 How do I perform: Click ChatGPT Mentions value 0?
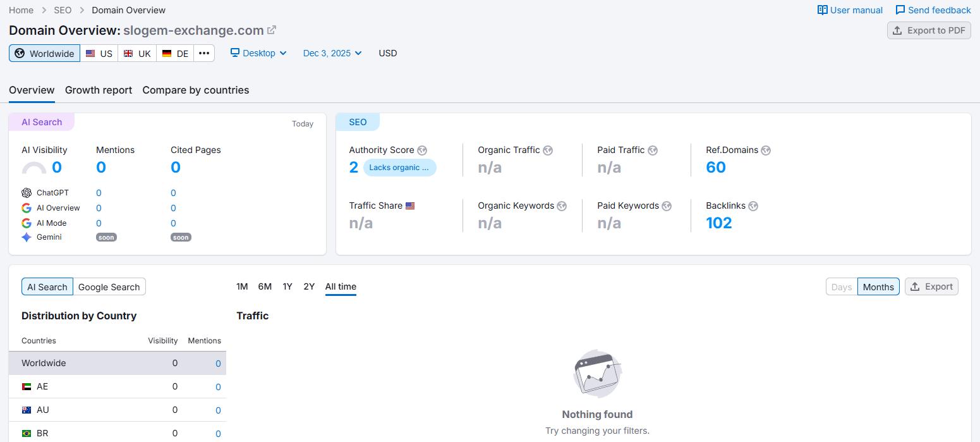(x=99, y=193)
